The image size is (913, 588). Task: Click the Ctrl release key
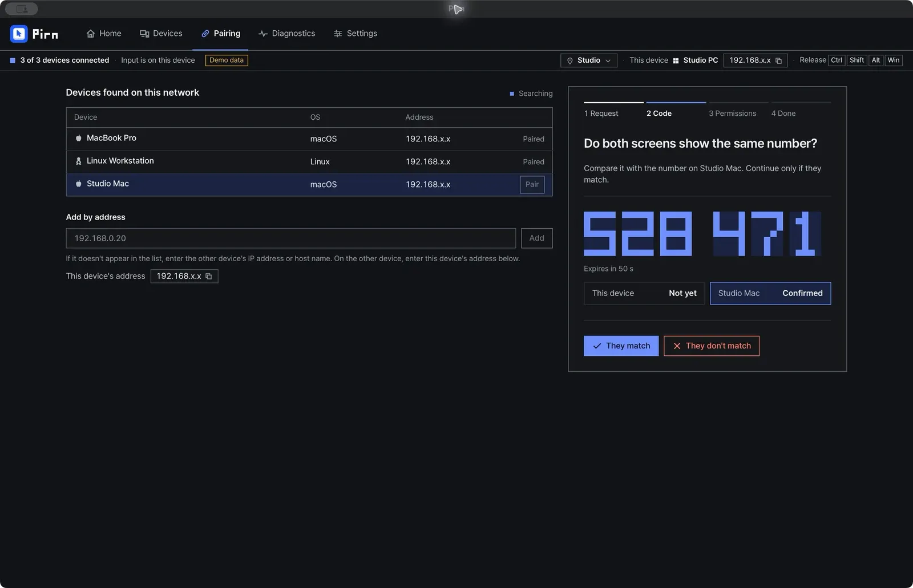coord(837,60)
